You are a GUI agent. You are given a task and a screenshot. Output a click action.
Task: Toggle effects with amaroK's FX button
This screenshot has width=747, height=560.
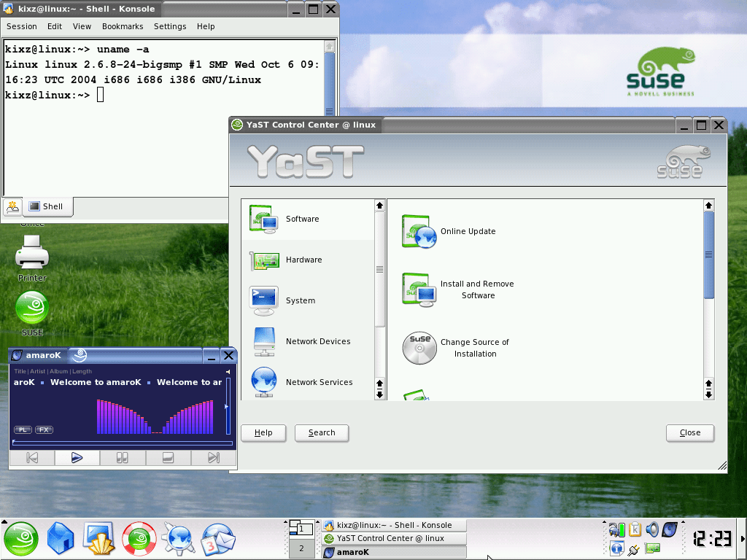point(44,429)
